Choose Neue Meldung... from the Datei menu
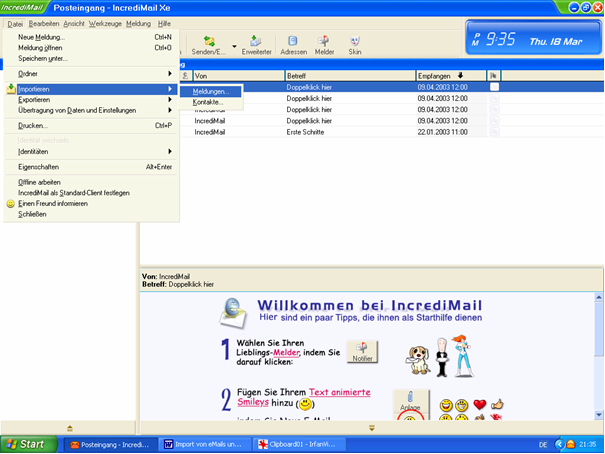 [x=91, y=37]
